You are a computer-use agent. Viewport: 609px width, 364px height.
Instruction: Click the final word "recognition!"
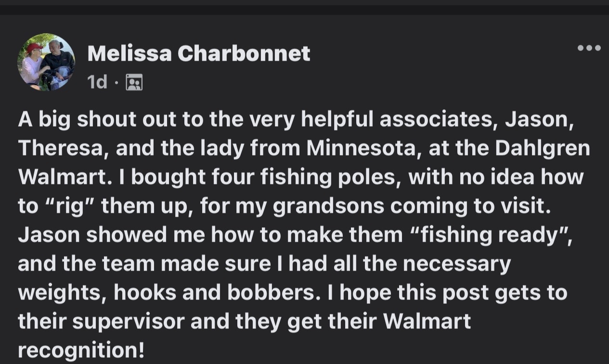(81, 350)
